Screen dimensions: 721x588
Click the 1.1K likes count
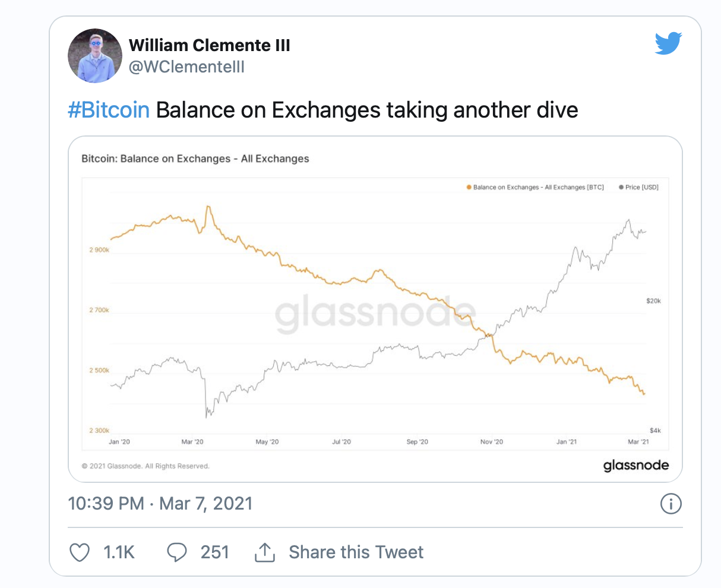[x=119, y=552]
